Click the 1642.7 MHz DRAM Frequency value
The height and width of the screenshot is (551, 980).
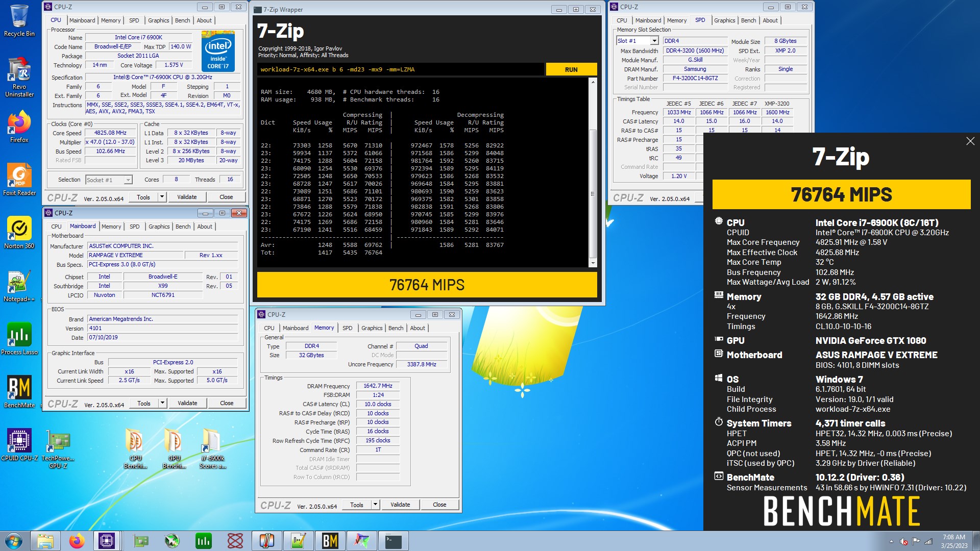click(378, 386)
